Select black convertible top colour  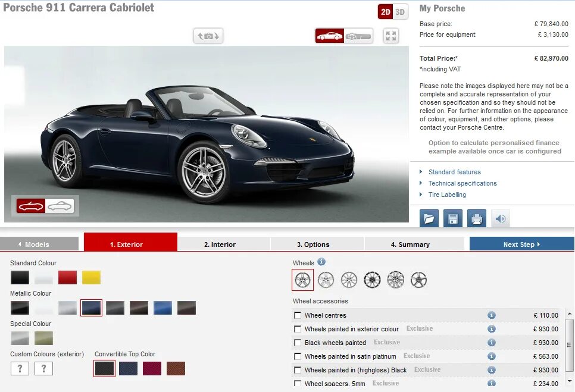coord(105,369)
